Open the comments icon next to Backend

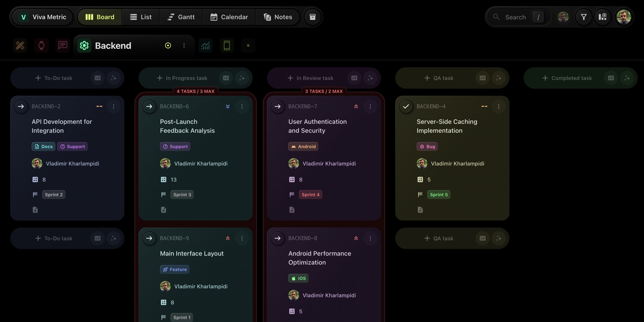63,45
